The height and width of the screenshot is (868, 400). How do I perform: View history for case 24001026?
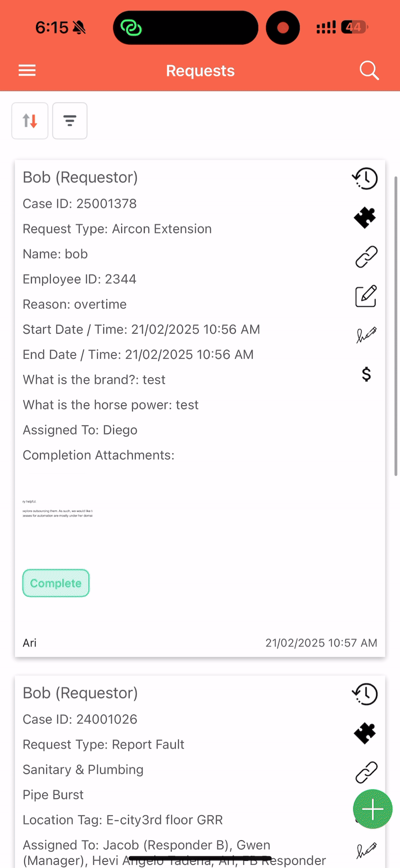click(365, 694)
